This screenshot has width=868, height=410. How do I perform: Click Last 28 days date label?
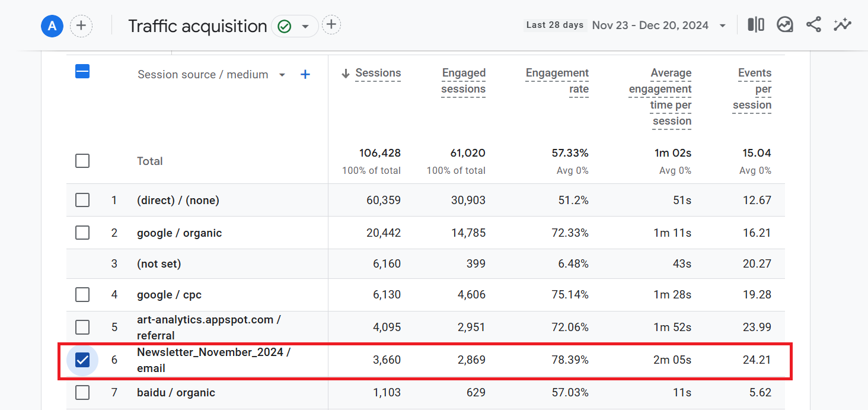(554, 24)
